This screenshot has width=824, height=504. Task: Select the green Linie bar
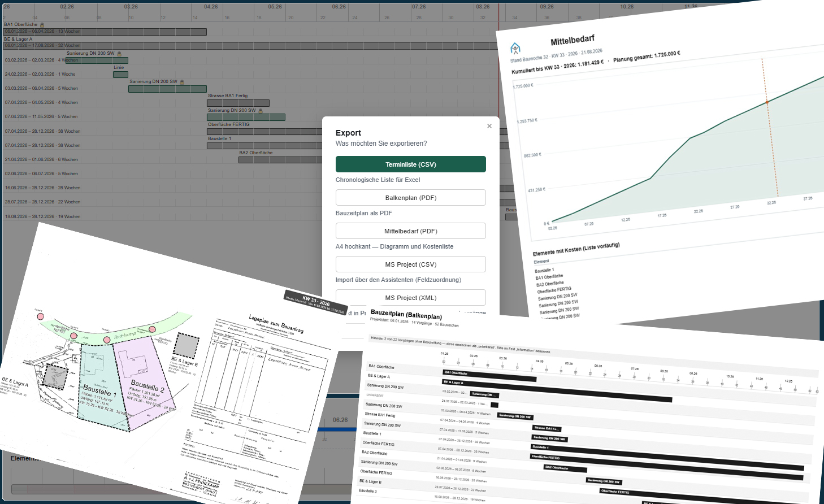coord(120,75)
